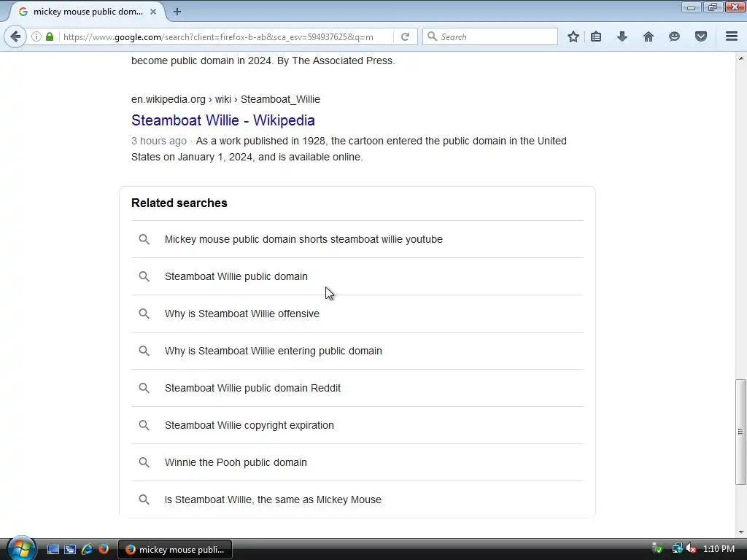Click the scrollbar down arrow
This screenshot has height=560, width=747.
point(740,532)
